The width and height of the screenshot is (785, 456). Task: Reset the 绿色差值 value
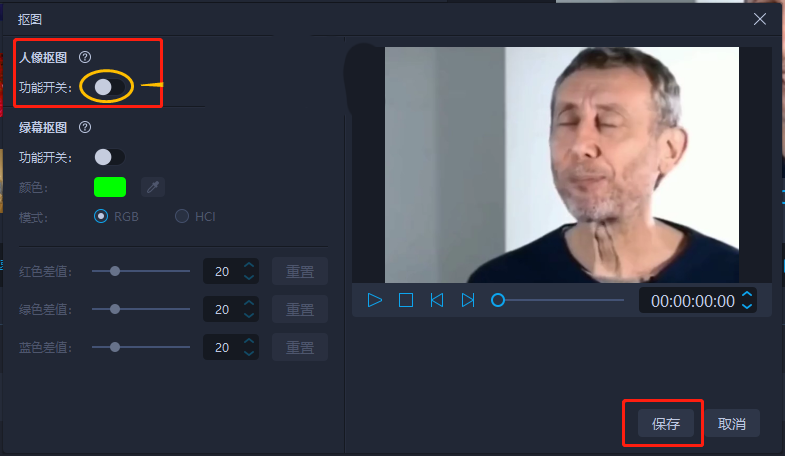pos(300,309)
